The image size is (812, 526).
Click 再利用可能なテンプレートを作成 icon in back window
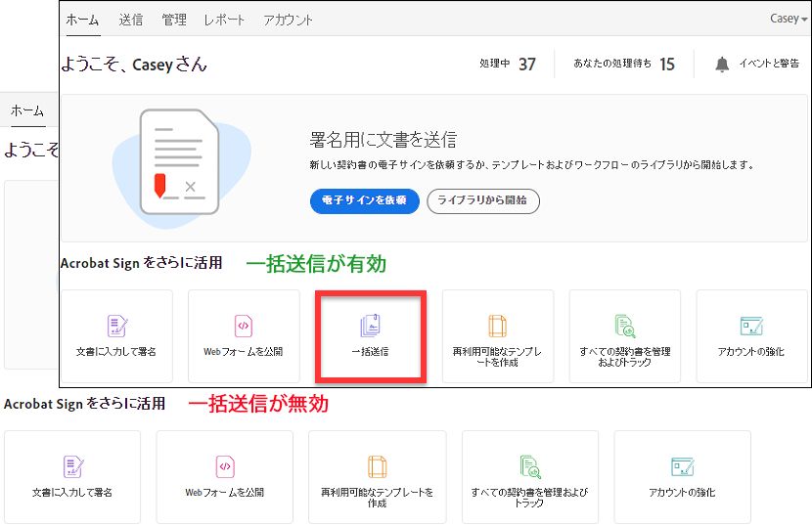tap(377, 466)
